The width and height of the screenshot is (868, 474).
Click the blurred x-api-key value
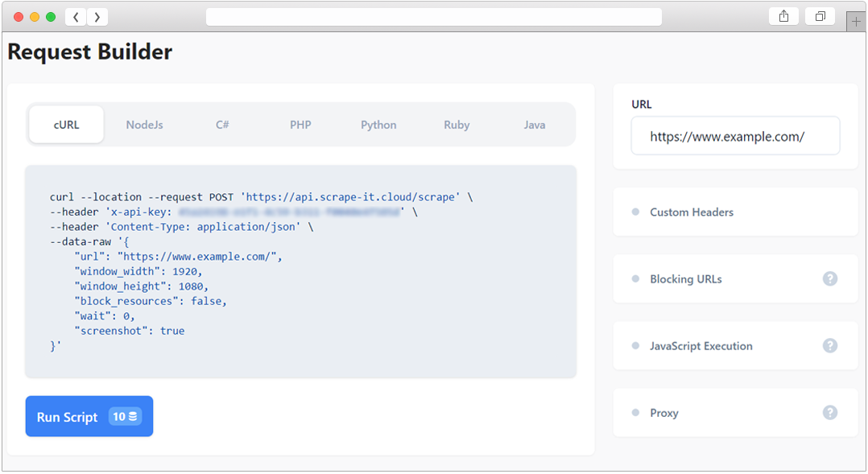289,212
